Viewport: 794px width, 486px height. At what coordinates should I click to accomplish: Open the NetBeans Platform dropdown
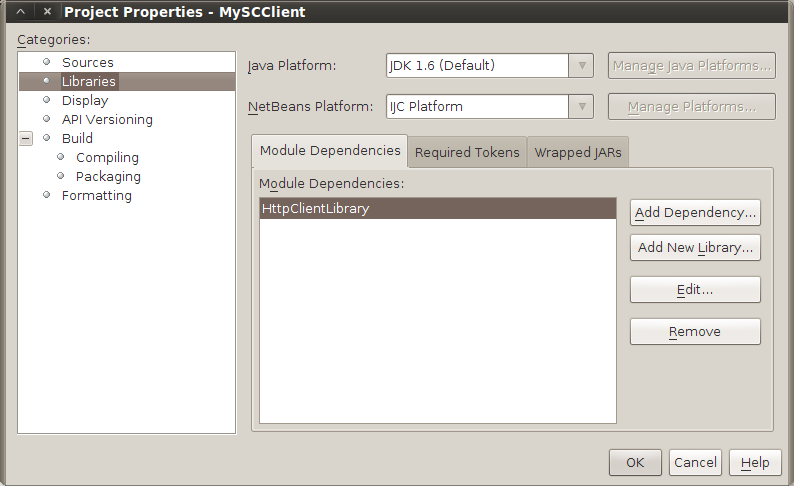[580, 107]
